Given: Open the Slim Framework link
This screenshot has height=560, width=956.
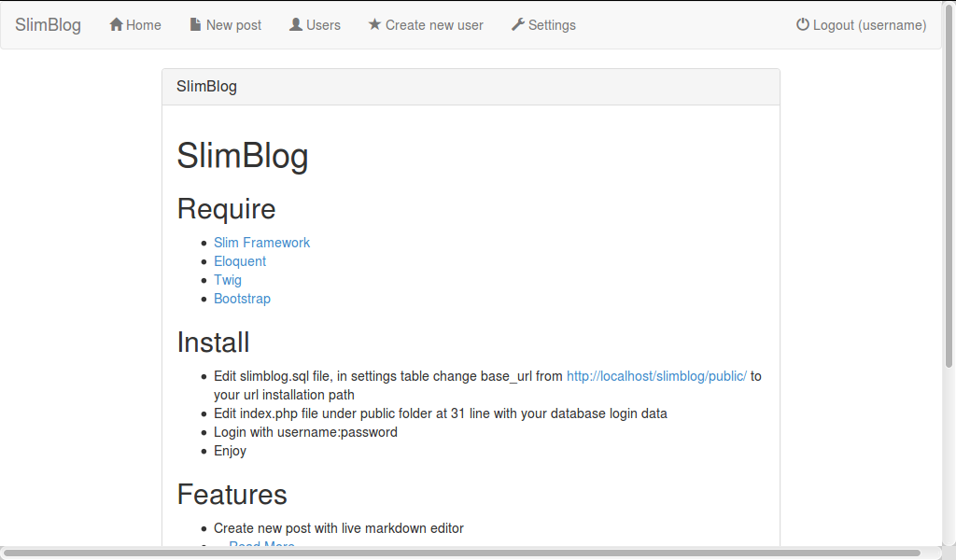Looking at the screenshot, I should [x=261, y=243].
